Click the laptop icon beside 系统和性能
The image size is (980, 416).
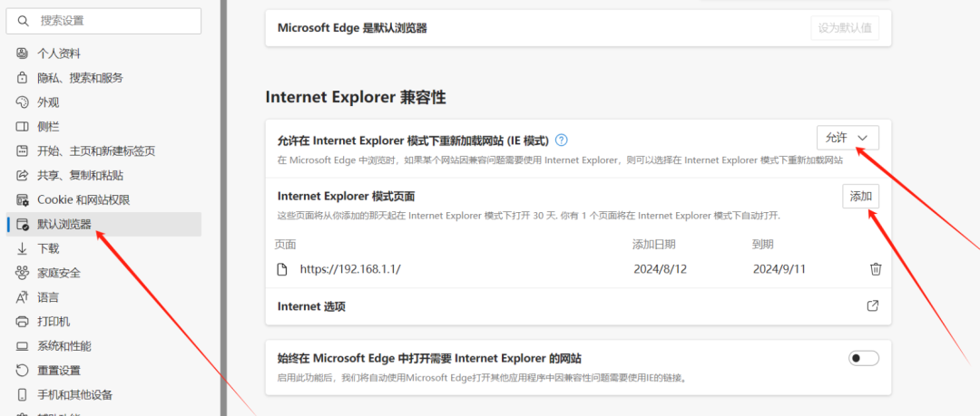pyautogui.click(x=23, y=346)
